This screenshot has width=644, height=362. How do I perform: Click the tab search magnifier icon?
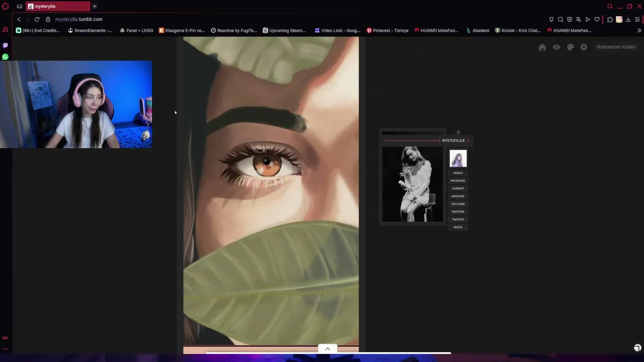[610, 7]
